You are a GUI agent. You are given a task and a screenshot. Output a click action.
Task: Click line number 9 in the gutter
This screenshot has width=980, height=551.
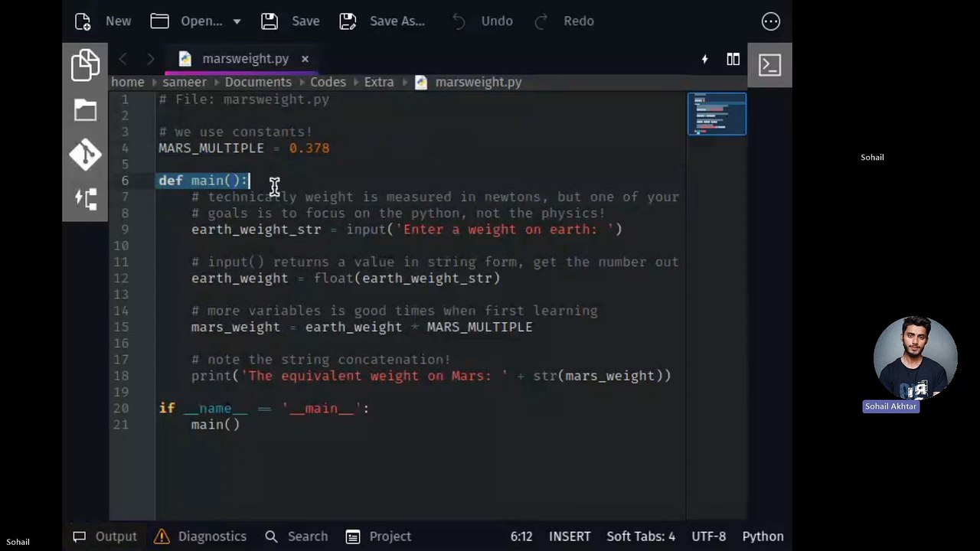click(125, 230)
